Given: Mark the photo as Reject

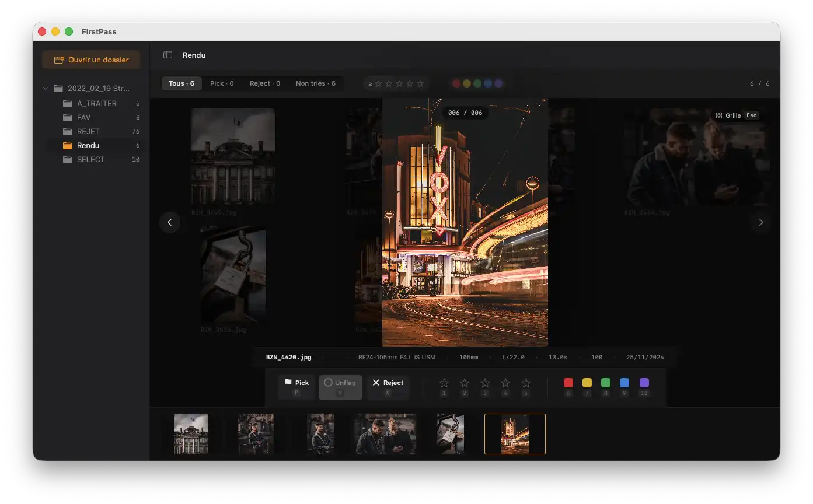Looking at the screenshot, I should (x=388, y=387).
